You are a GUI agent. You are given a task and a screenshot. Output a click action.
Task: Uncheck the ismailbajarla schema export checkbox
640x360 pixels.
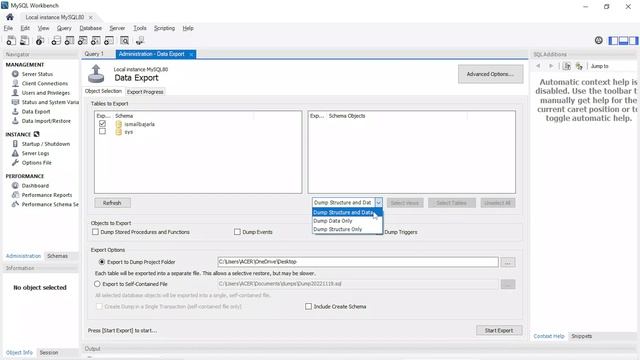102,124
